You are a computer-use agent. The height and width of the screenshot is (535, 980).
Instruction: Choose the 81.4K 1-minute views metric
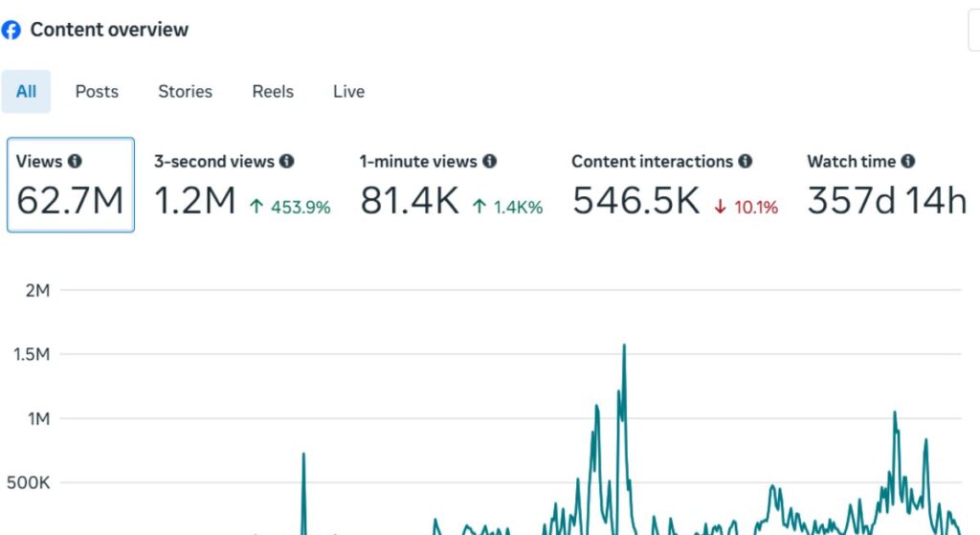[410, 200]
